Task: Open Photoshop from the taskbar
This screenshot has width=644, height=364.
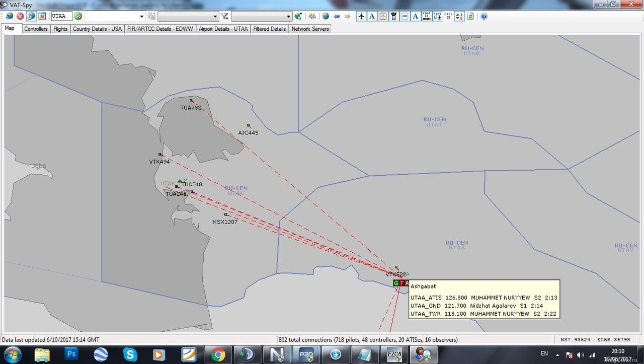Action: (x=71, y=355)
